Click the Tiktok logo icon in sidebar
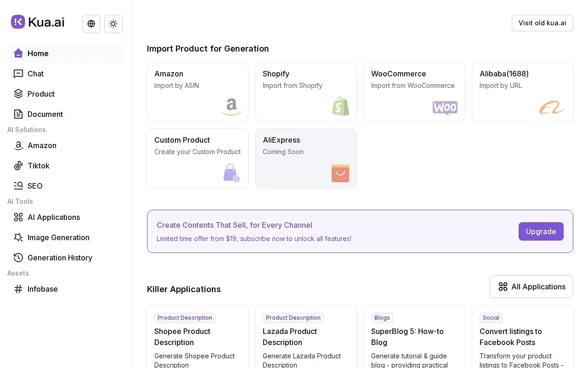Screen dimensions: 588x368 coord(18,166)
